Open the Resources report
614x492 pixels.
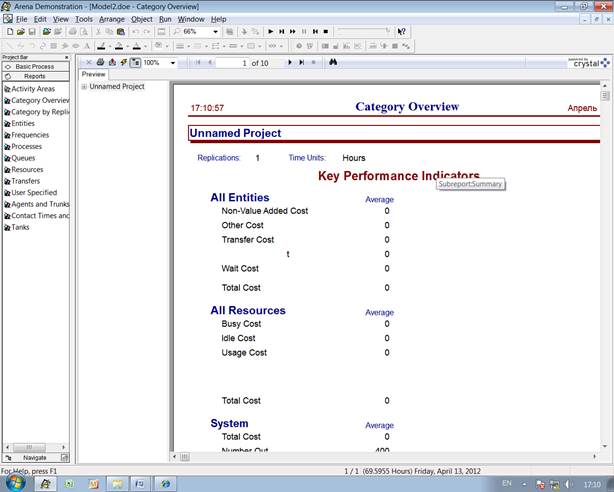pos(23,170)
